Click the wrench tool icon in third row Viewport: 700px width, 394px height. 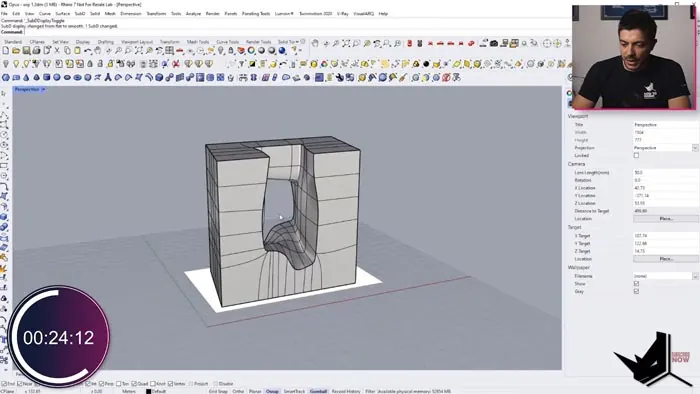pyautogui.click(x=340, y=77)
